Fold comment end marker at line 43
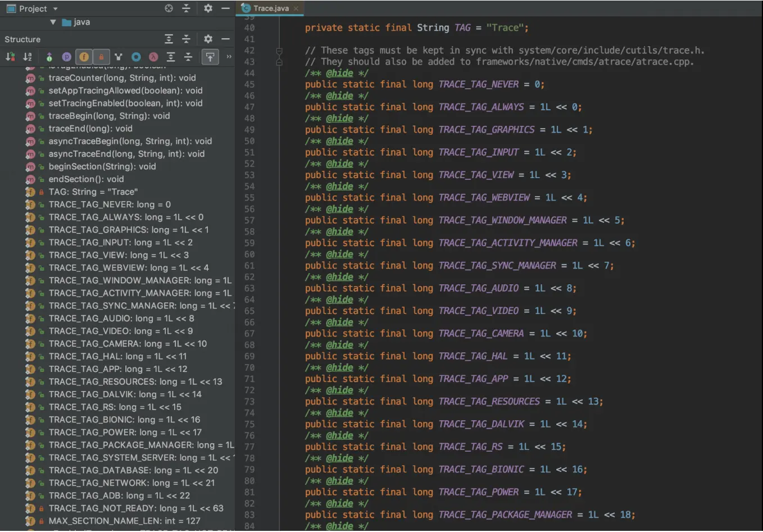The image size is (763, 532). pyautogui.click(x=279, y=62)
